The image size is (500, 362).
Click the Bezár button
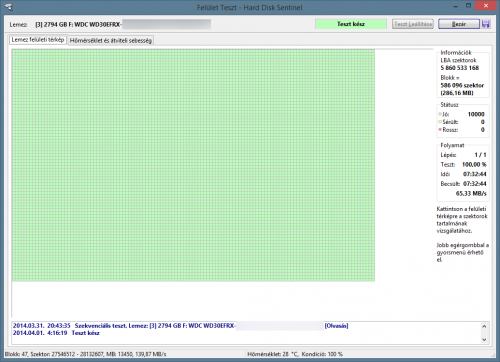pyautogui.click(x=459, y=24)
